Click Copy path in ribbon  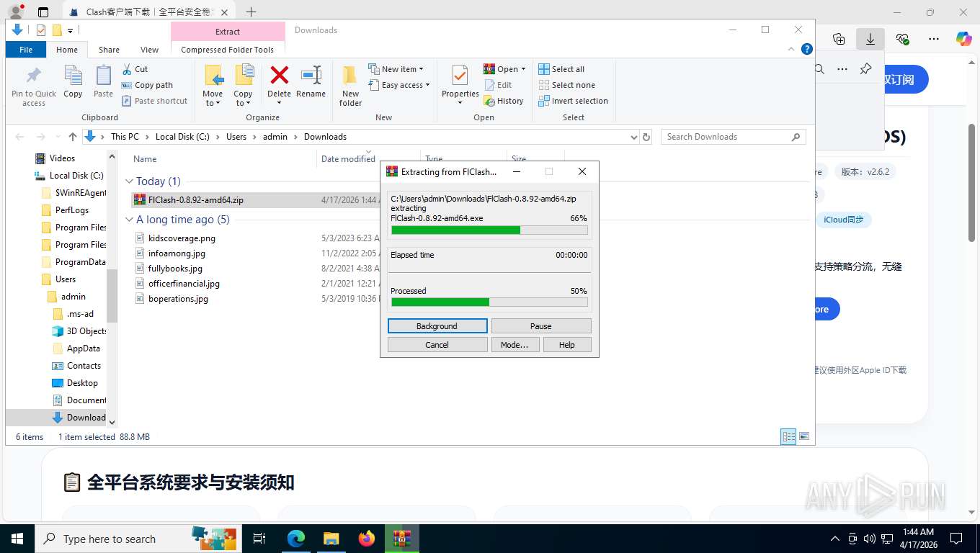(x=147, y=85)
